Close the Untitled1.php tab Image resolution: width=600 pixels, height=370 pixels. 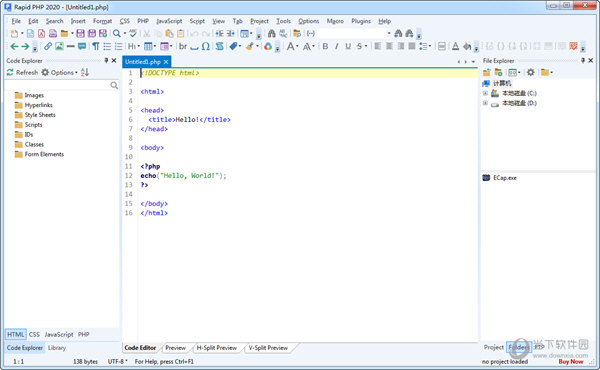click(166, 62)
